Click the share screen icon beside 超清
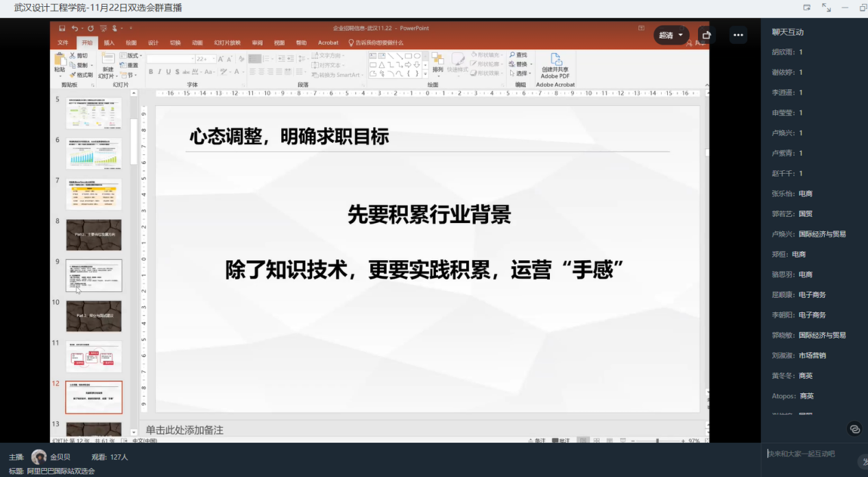The height and width of the screenshot is (477, 868). pos(706,35)
